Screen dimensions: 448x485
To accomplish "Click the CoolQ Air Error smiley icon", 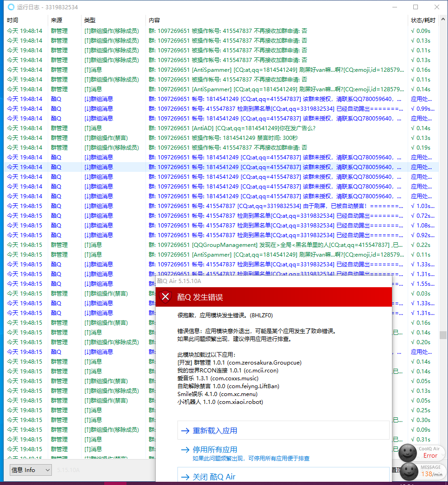I will [x=408, y=452].
